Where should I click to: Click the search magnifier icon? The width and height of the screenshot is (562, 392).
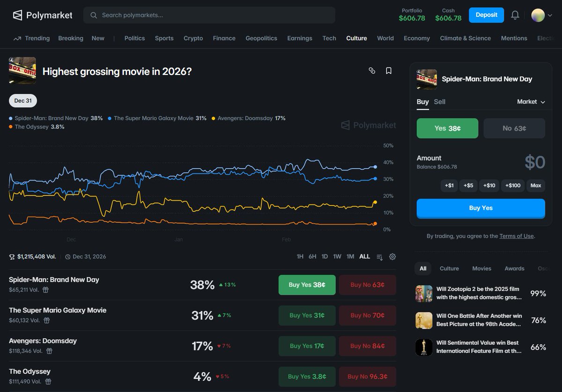(x=94, y=15)
